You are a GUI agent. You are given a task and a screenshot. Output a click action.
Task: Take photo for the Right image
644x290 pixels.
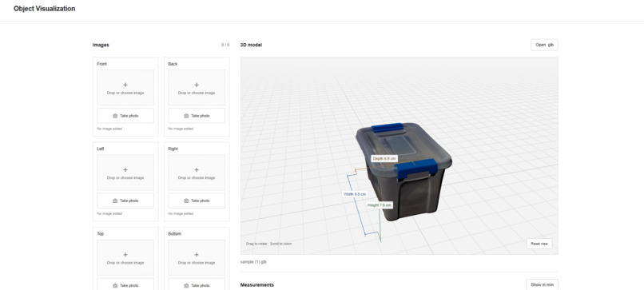pos(197,201)
